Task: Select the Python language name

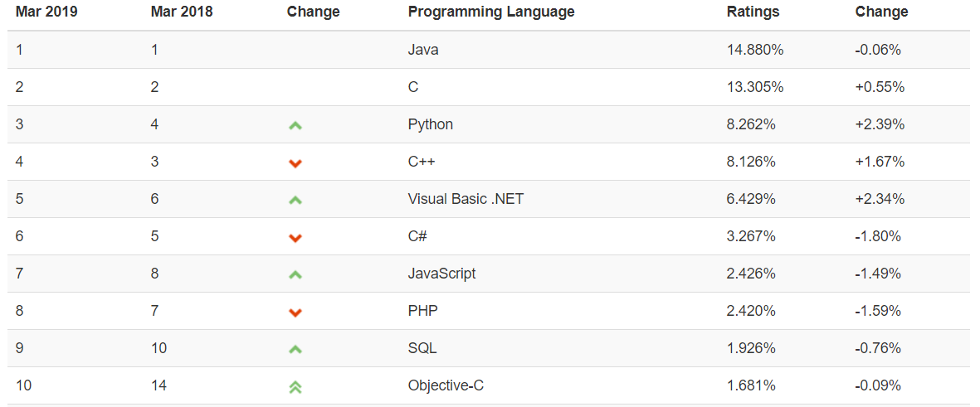Action: coord(431,124)
